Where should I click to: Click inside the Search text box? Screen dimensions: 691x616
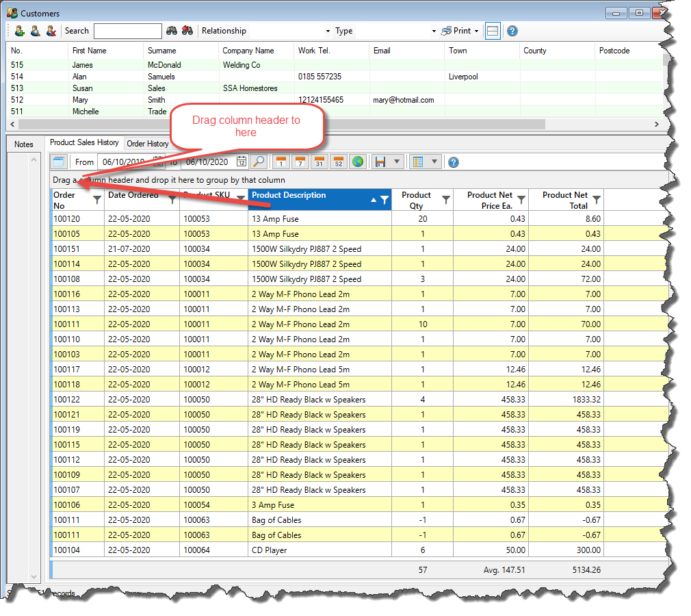(x=127, y=31)
